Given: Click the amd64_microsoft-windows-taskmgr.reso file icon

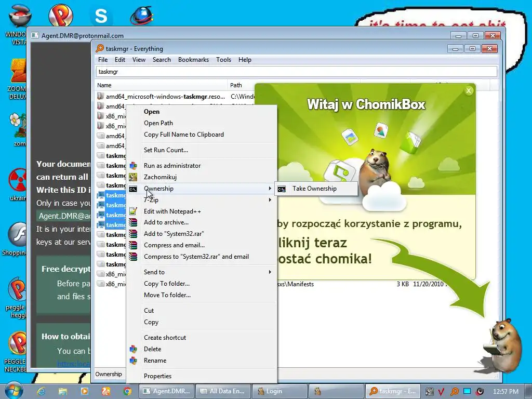Looking at the screenshot, I should point(100,96).
